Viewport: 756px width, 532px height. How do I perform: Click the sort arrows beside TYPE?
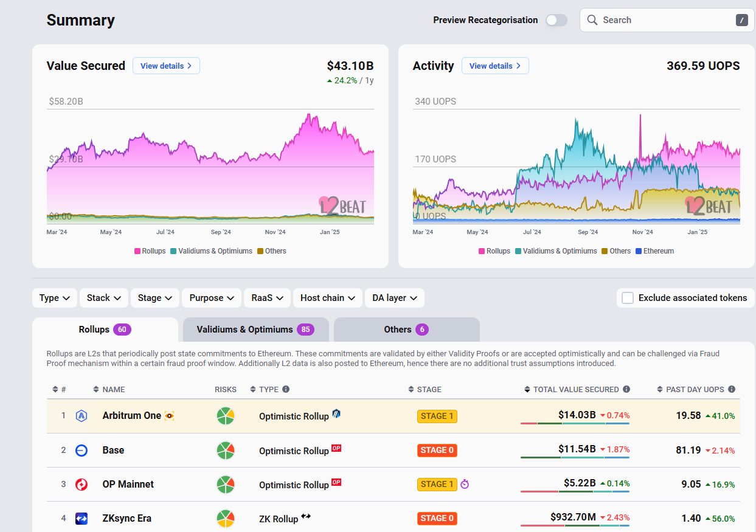tap(252, 389)
